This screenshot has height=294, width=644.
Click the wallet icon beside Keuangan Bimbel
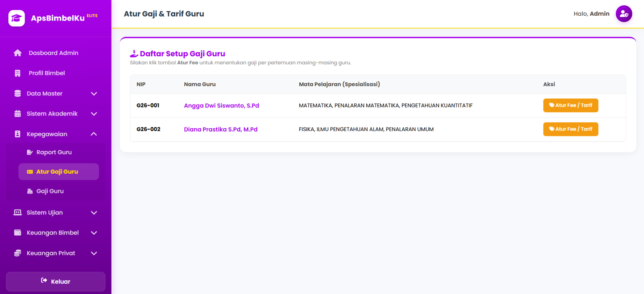coord(18,232)
